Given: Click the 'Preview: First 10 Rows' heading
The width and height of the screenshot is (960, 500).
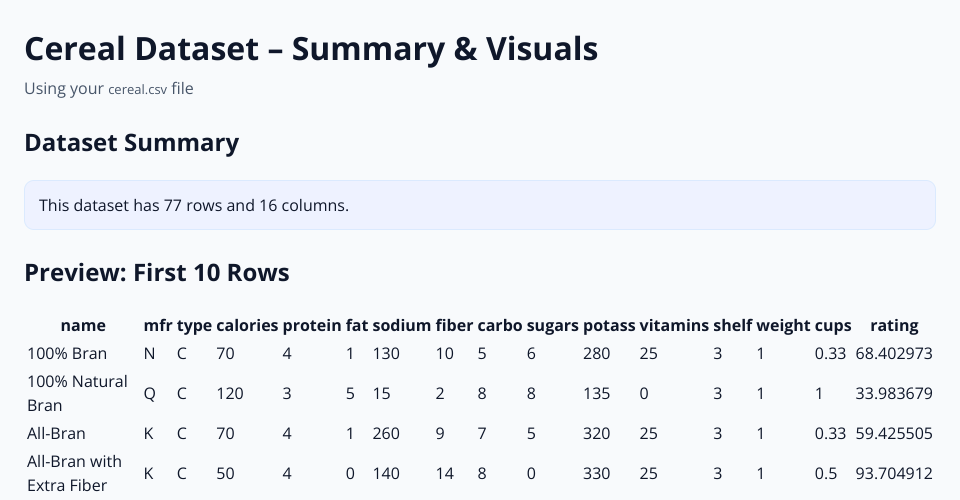Looking at the screenshot, I should click(x=157, y=272).
